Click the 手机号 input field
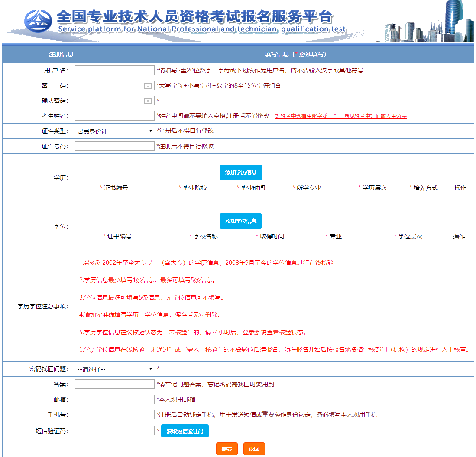 [x=114, y=415]
